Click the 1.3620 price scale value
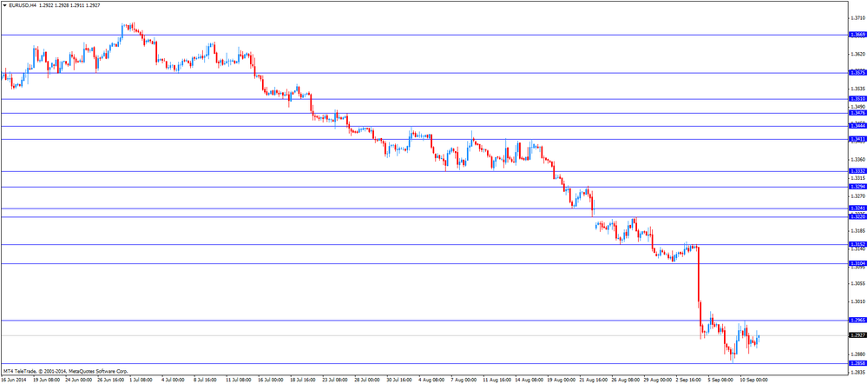The height and width of the screenshot is (384, 868). (858, 55)
